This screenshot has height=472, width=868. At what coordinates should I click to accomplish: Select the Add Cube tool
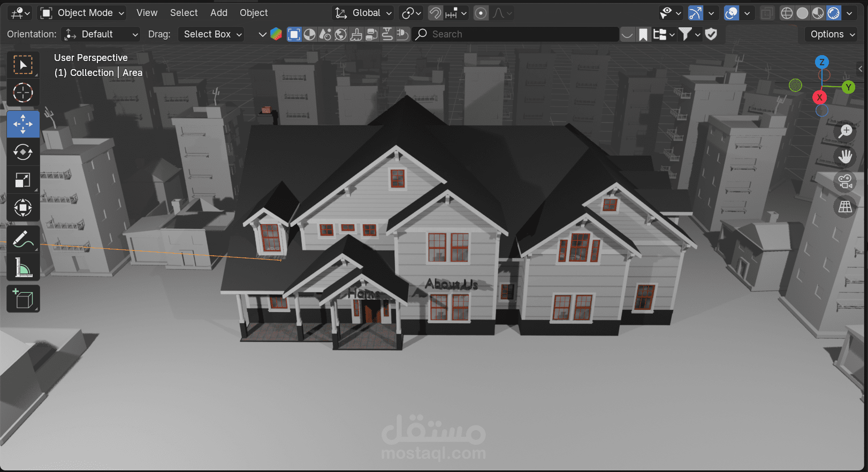click(x=23, y=299)
